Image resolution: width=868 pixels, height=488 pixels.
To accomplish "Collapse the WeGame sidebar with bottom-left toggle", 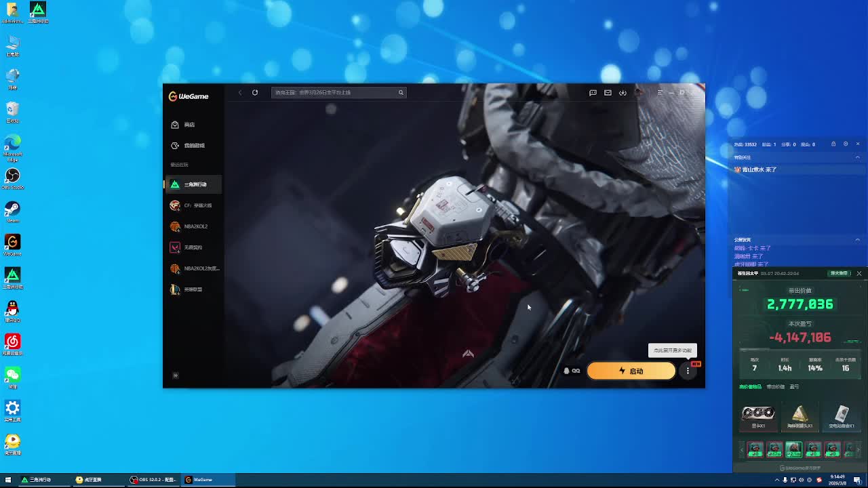I will click(175, 375).
